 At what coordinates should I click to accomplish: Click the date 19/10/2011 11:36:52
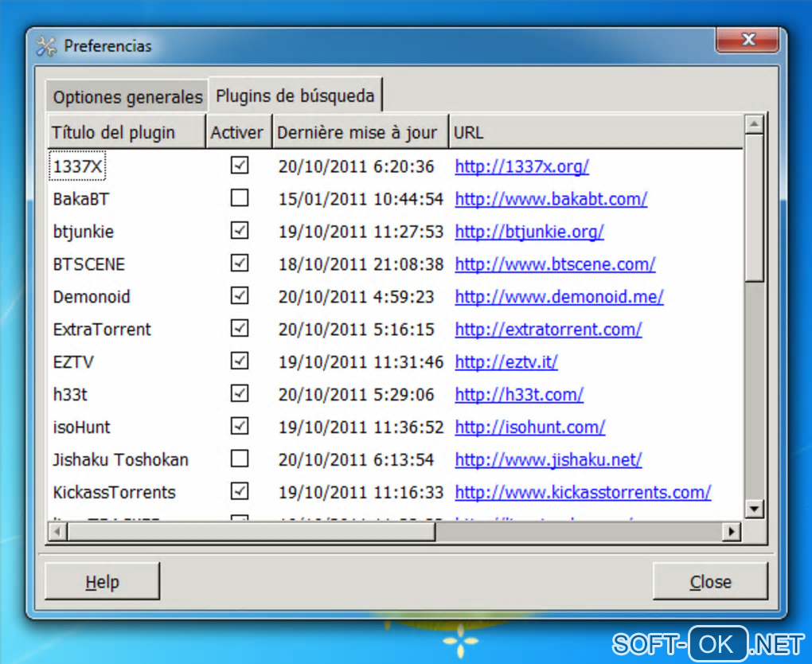tap(361, 428)
